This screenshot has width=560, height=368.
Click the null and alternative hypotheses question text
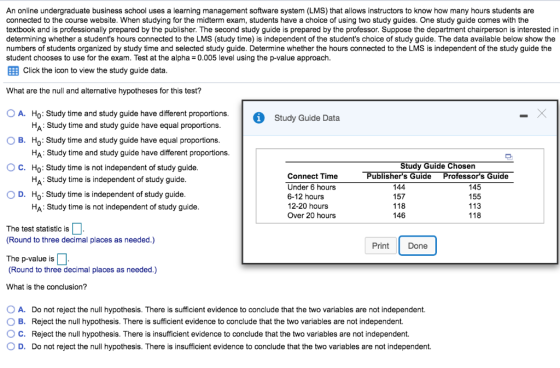[104, 91]
